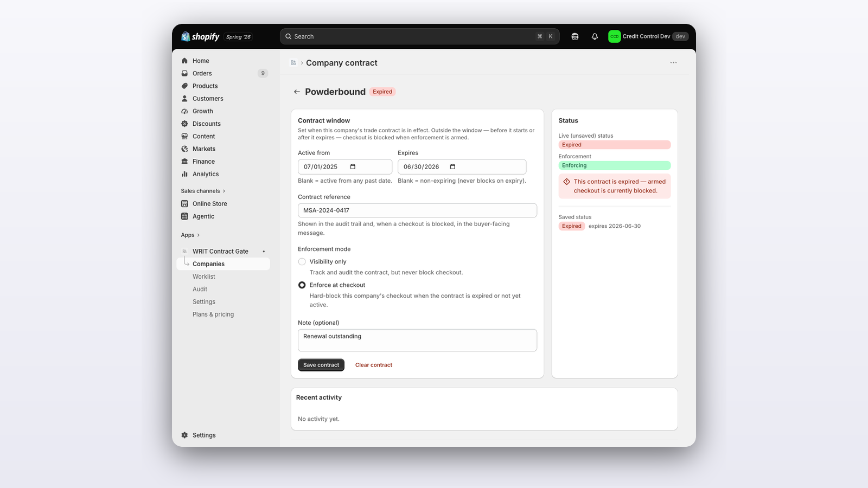This screenshot has width=868, height=488.
Task: Click the search magnifier icon
Action: [x=289, y=36]
